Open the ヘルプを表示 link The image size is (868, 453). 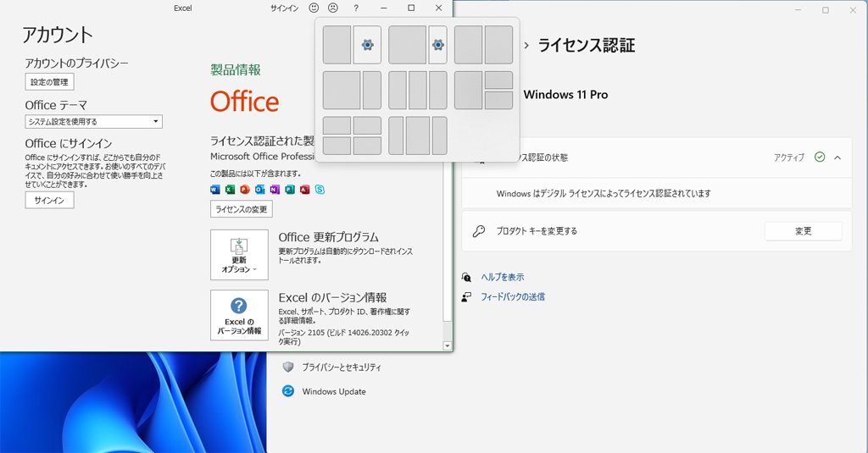click(x=503, y=277)
